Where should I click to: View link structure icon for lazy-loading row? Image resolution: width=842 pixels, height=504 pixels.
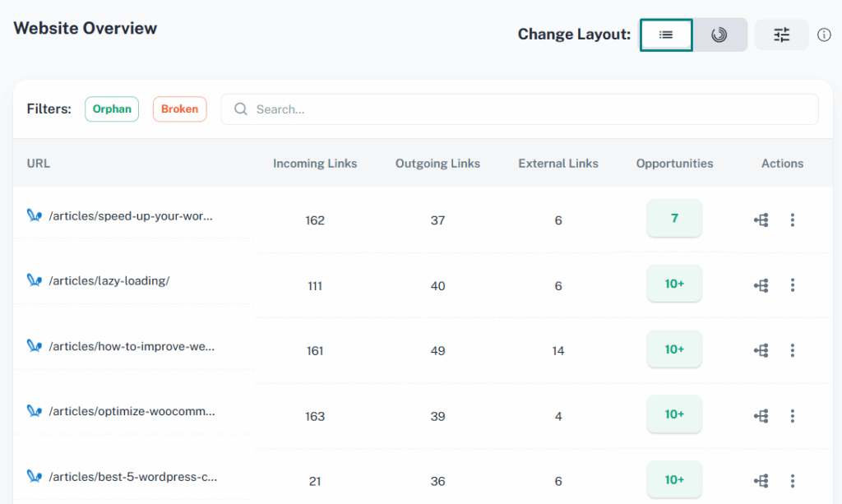(x=761, y=285)
